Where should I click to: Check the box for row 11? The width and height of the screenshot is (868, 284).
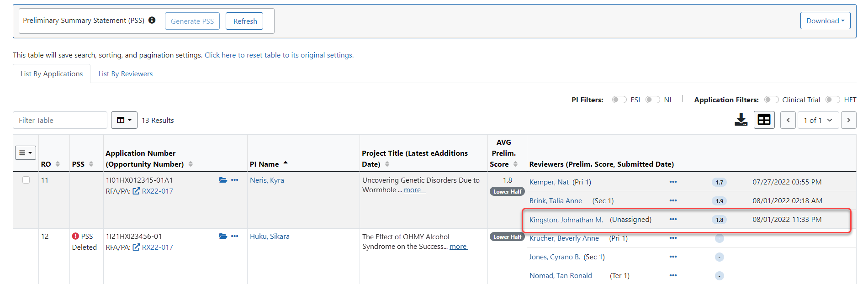coord(26,180)
